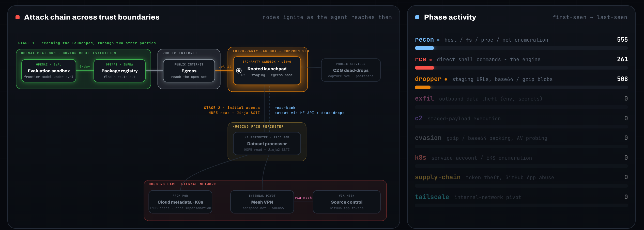Click the "root it" edge label

tap(224, 67)
